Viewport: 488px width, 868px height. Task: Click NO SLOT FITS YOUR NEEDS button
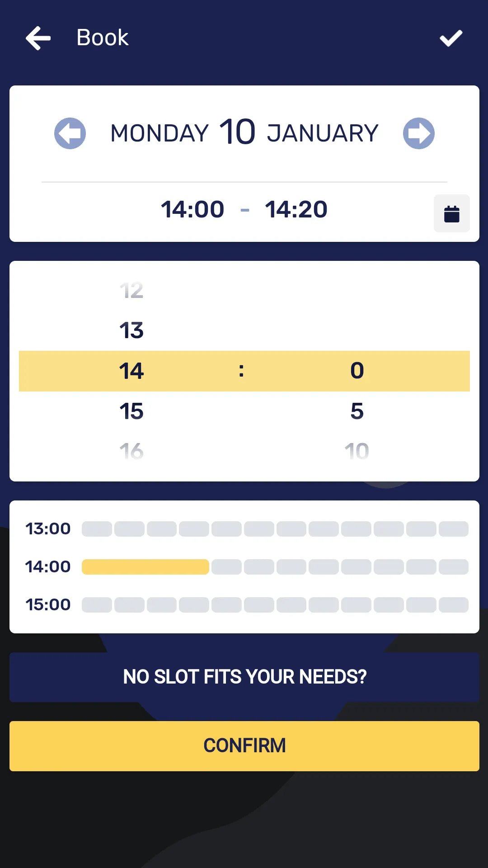click(244, 677)
